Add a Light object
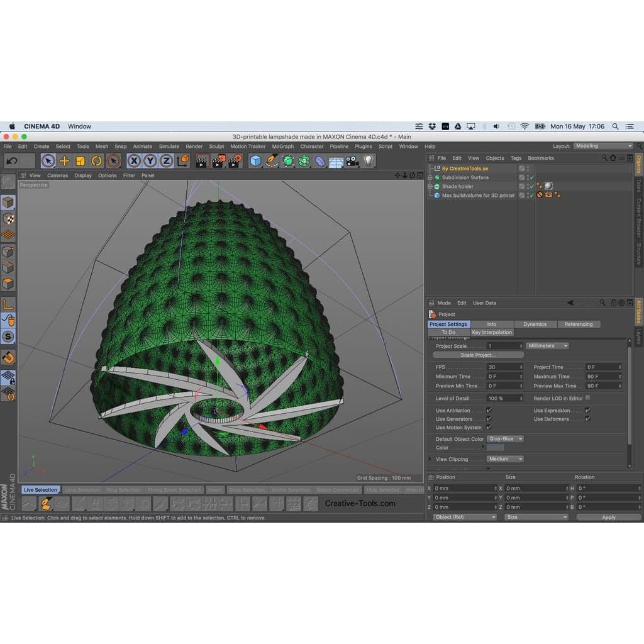Viewport: 644px width, 644px height. click(x=369, y=160)
